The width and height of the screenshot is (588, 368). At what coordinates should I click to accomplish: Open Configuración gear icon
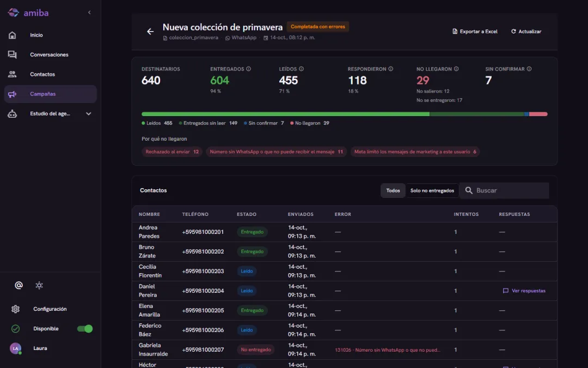pyautogui.click(x=15, y=309)
